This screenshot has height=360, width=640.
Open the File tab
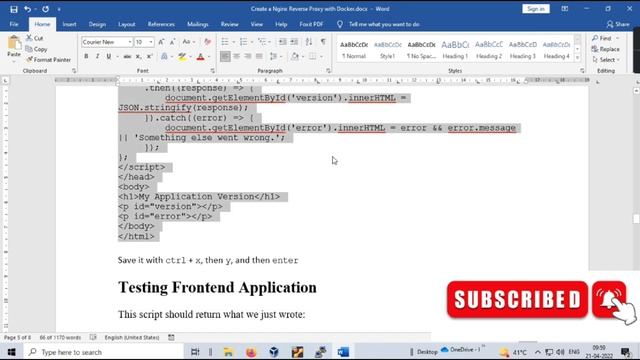(x=14, y=24)
